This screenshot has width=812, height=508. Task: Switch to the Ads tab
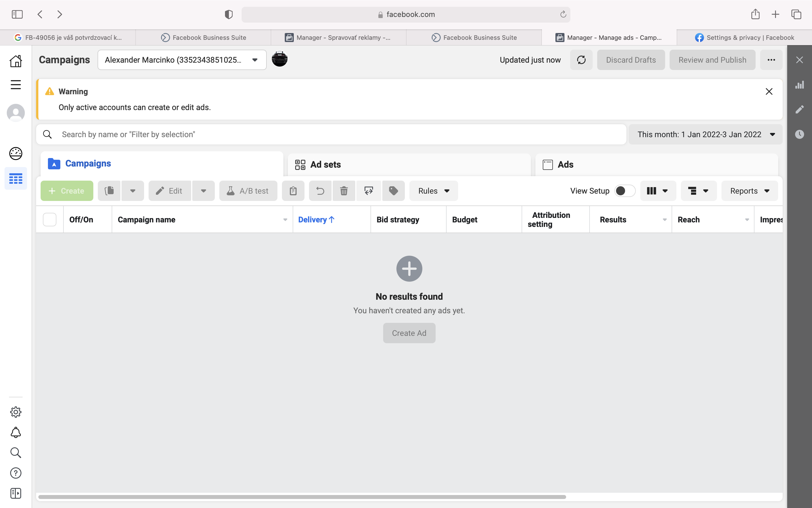point(656,165)
